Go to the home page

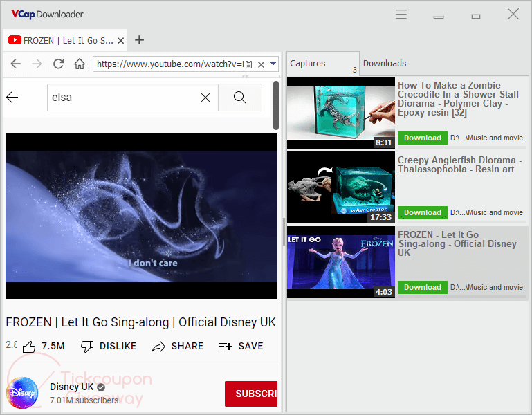point(80,64)
